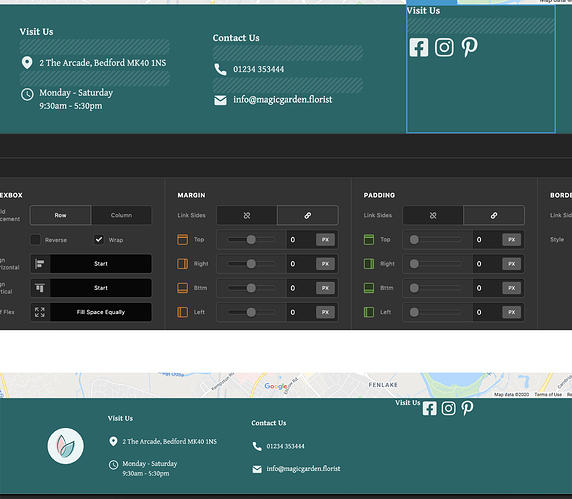
Task: Click the Pinterest icon in the selected editor column
Action: pos(469,47)
